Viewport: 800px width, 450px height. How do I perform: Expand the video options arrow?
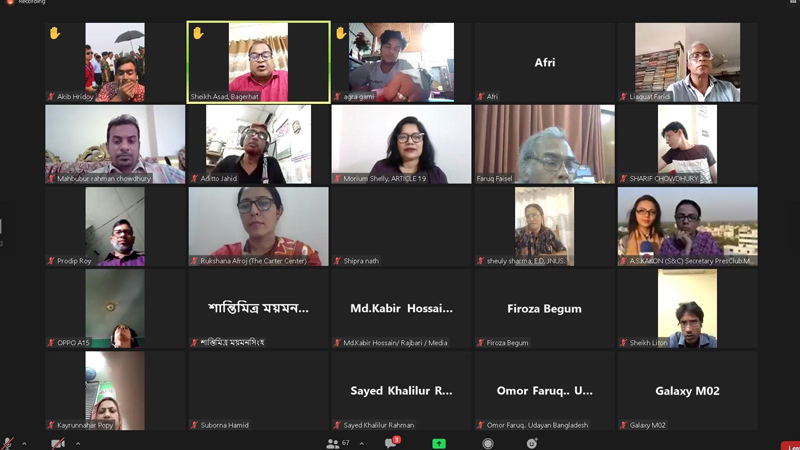[x=78, y=443]
